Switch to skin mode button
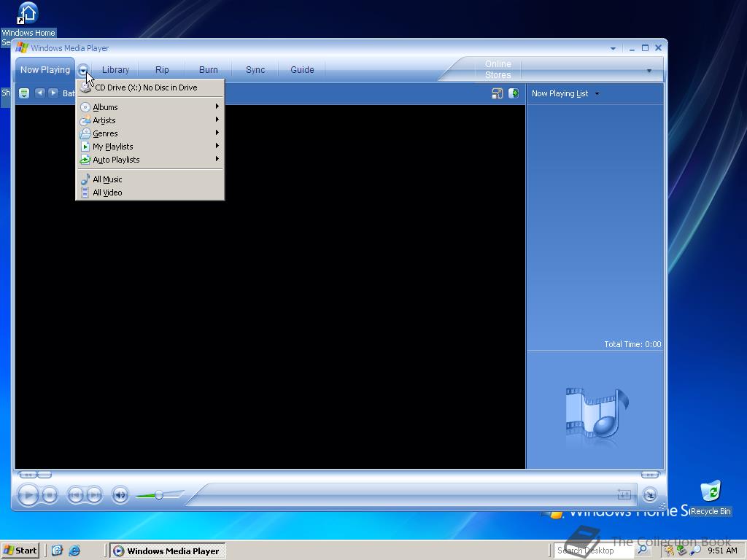747x560 pixels. (x=650, y=495)
